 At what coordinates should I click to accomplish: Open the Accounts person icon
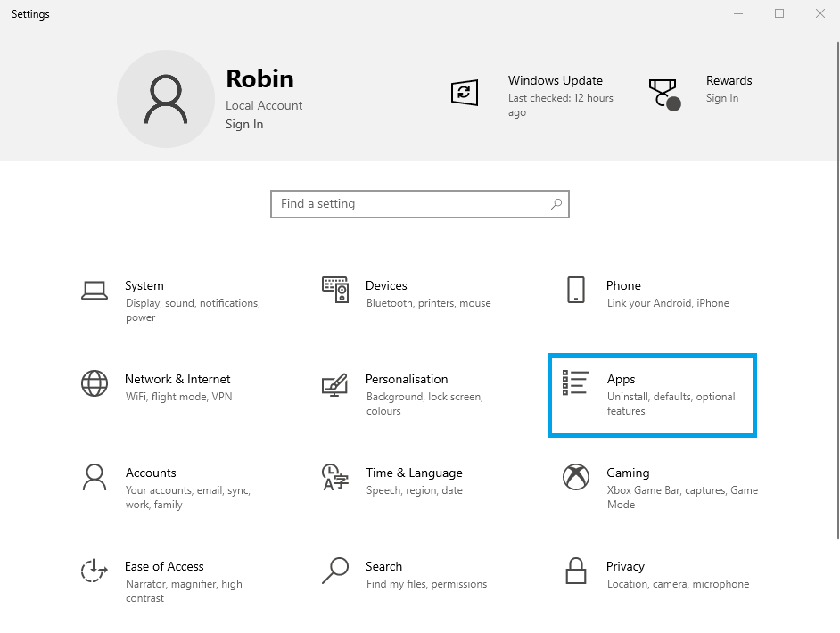click(x=95, y=477)
